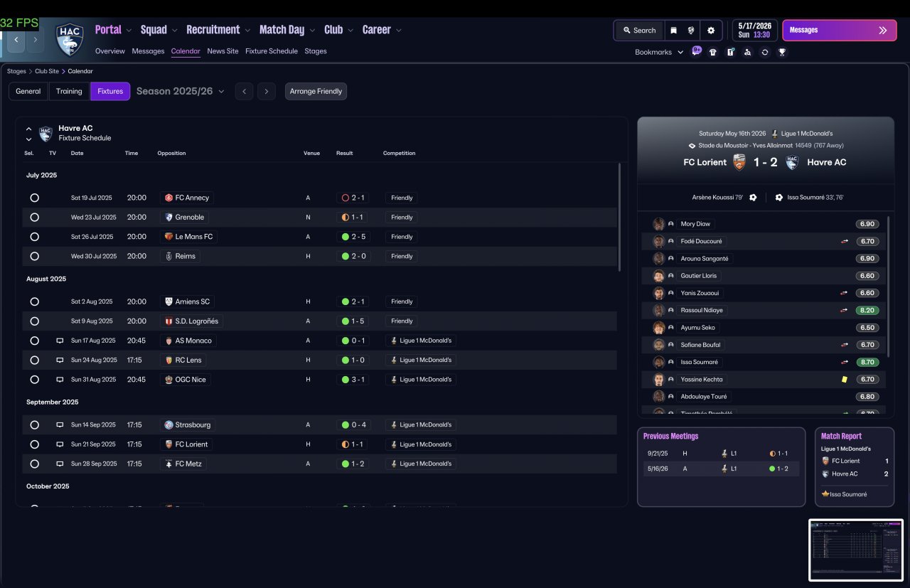Switch to the Training tab
This screenshot has width=910, height=588.
(x=69, y=91)
